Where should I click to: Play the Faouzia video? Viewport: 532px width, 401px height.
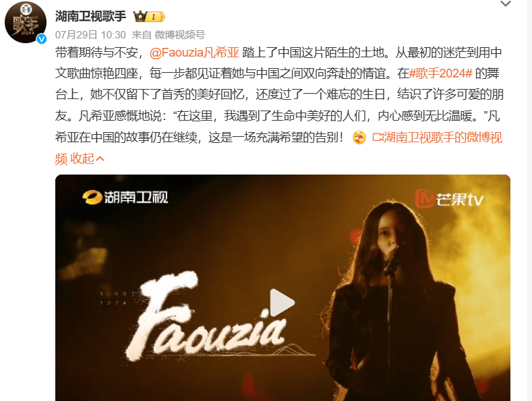click(282, 303)
